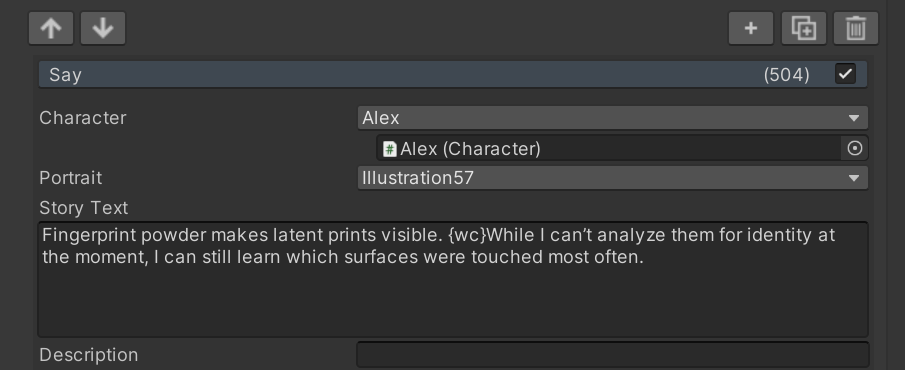The image size is (905, 370).
Task: Open the object picker for Alex (Character)
Action: 855,148
